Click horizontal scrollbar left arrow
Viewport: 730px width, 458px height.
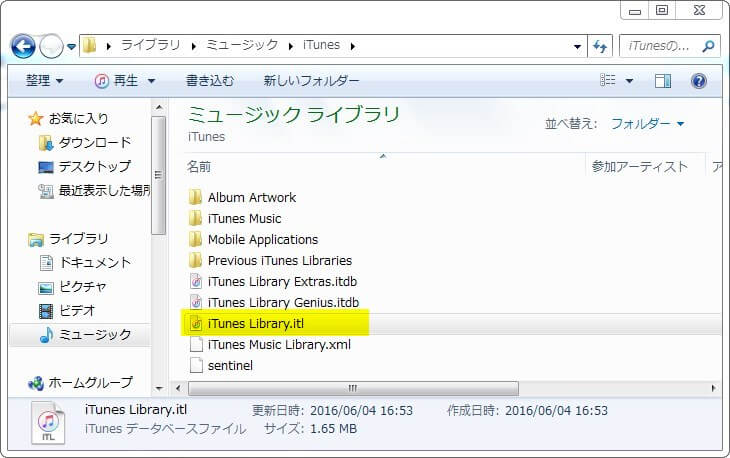coord(178,388)
